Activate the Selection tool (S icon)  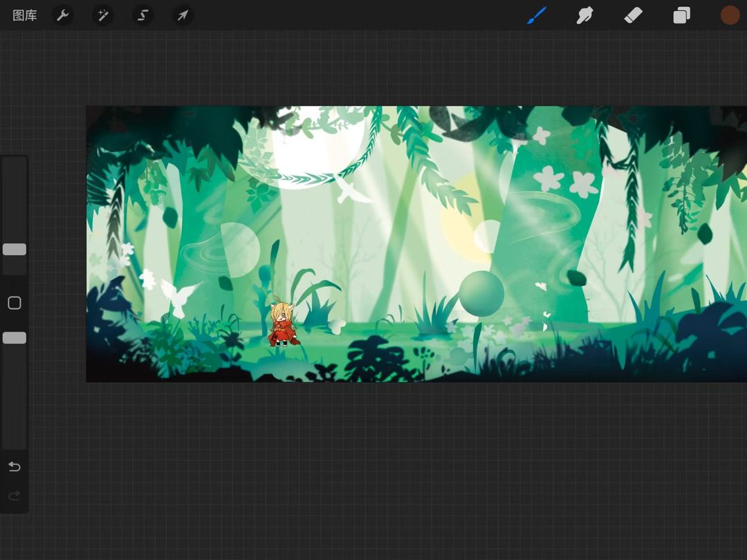pos(143,15)
